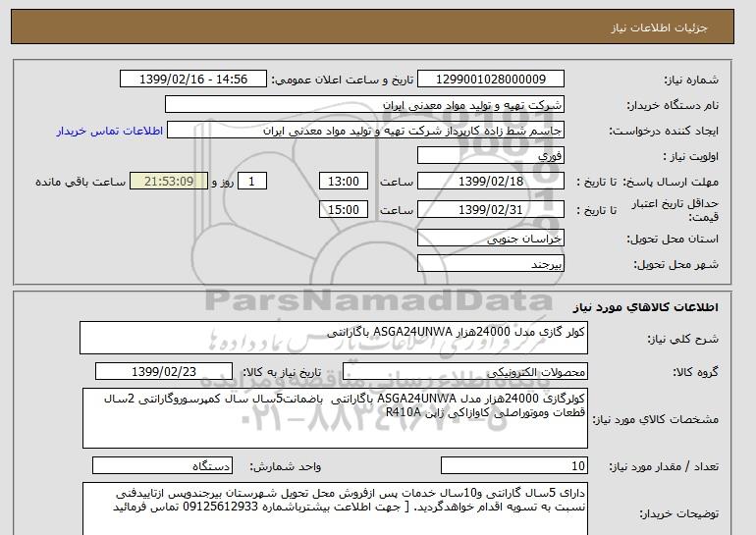Click label شماره نیاز
The height and width of the screenshot is (535, 756).
[691, 80]
